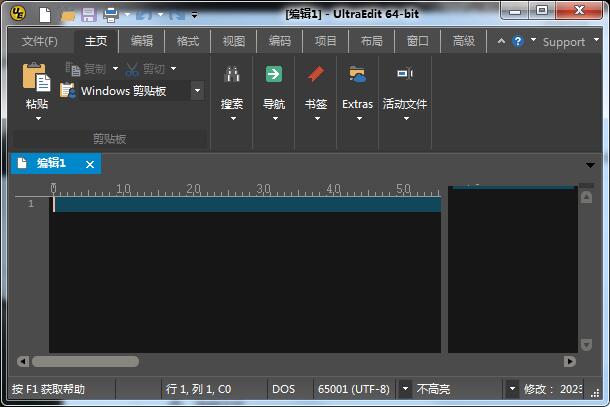Image resolution: width=610 pixels, height=407 pixels.
Task: Click the 行 1, 列 1, C0 status entry
Action: pos(198,389)
